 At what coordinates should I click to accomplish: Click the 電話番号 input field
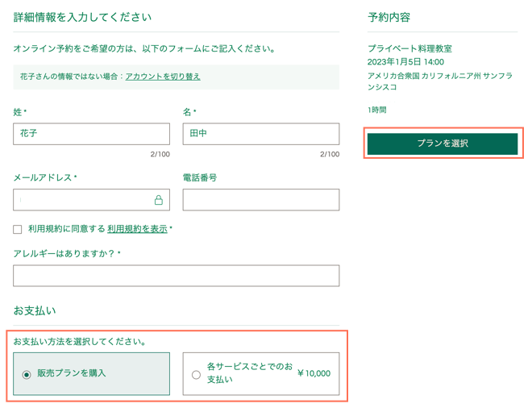pos(261,200)
